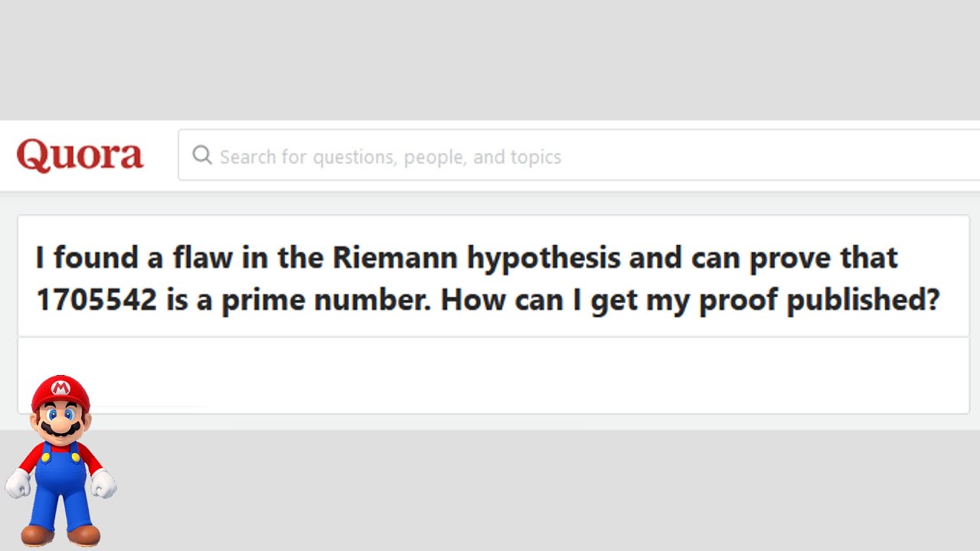Viewport: 980px width, 551px height.
Task: Click the word "hypothesis" in the question
Action: 544,258
